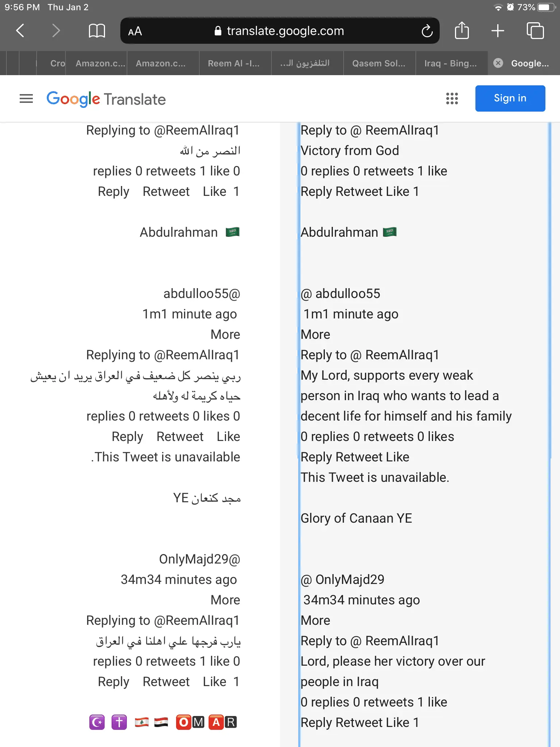Open the Safari bookmarks book icon
The image size is (560, 747).
pyautogui.click(x=97, y=31)
